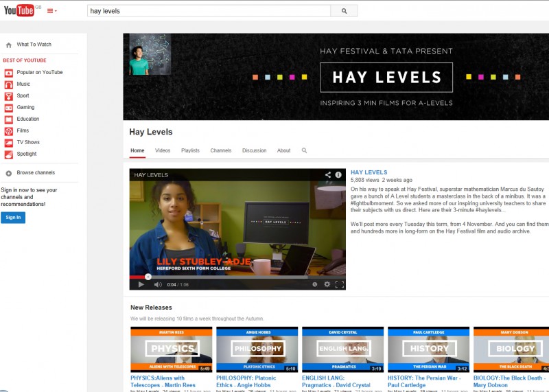Click the video progress bar scrubber

point(148,277)
